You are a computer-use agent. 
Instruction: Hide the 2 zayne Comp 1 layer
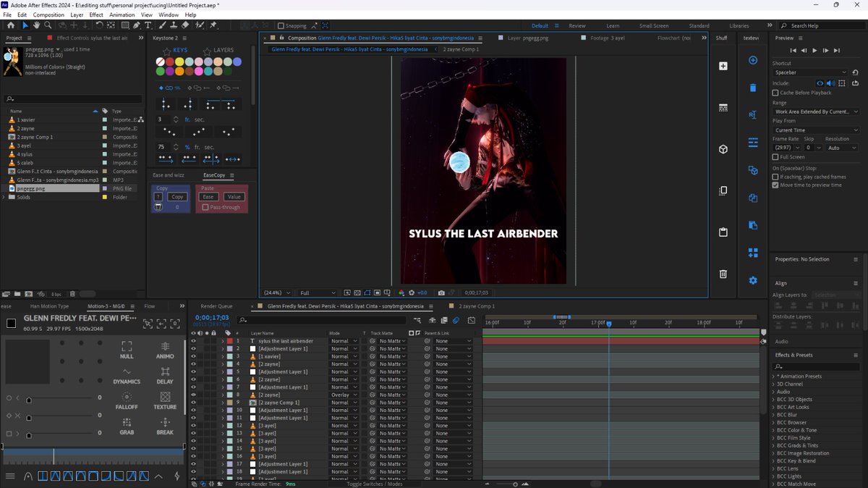[x=193, y=403]
